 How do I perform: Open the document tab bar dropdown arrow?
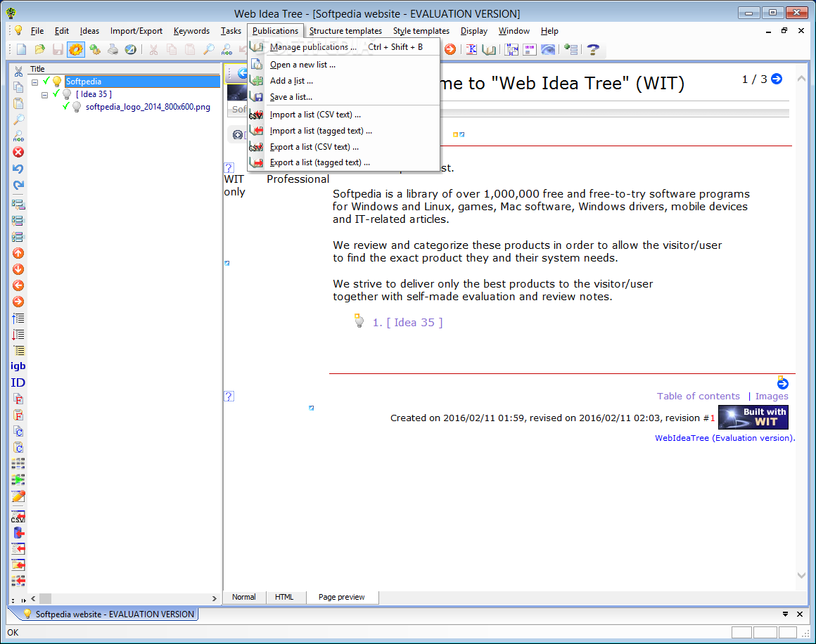pyautogui.click(x=785, y=614)
